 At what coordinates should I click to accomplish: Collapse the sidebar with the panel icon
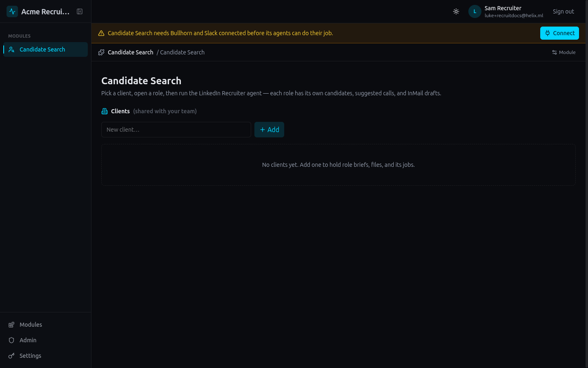(x=80, y=11)
